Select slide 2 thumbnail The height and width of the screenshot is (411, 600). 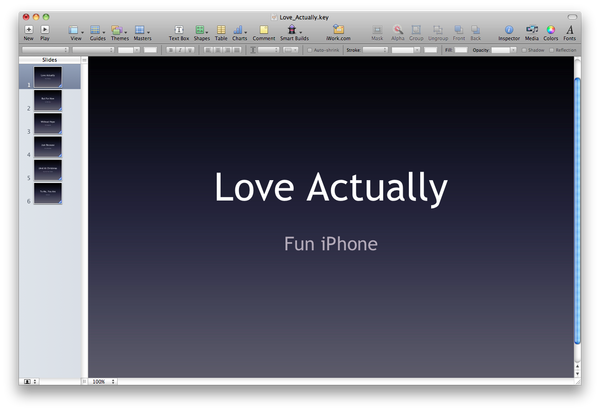tap(48, 100)
